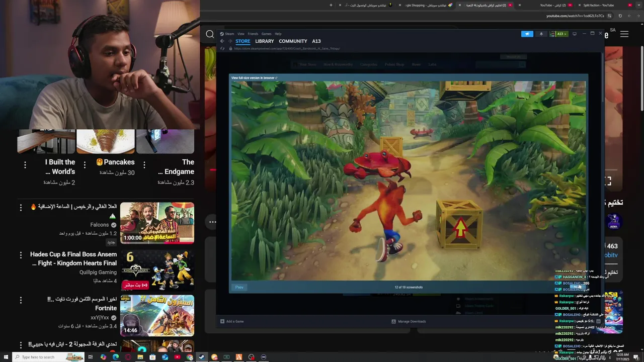Open options for 'I Built the World's' video

click(x=25, y=164)
